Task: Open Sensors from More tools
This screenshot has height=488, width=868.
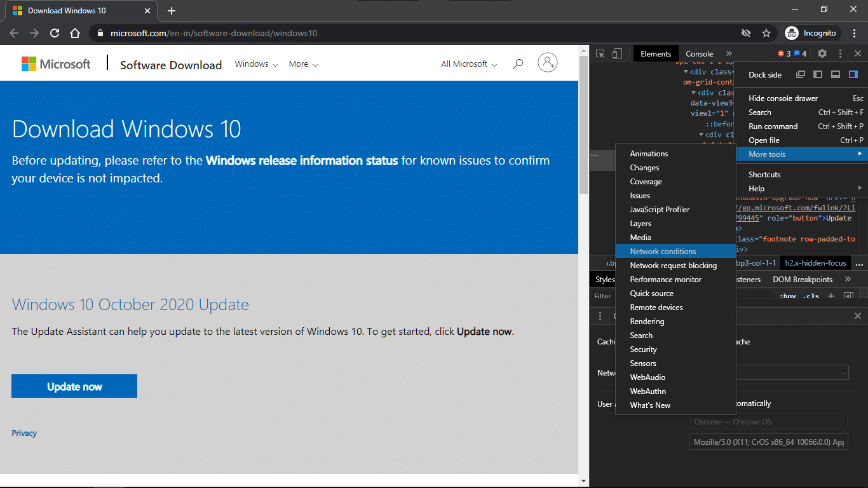Action: tap(675, 363)
